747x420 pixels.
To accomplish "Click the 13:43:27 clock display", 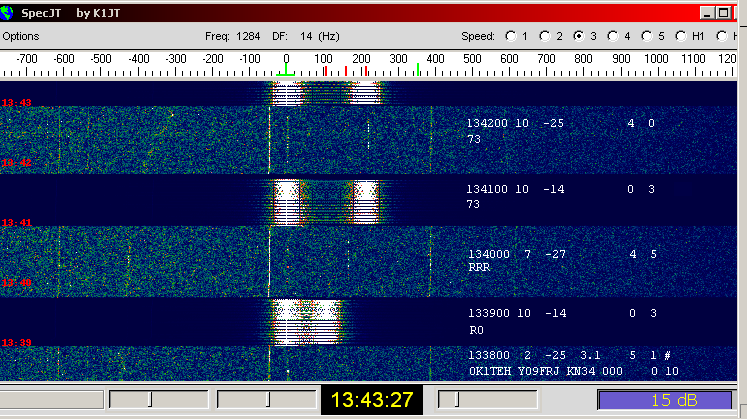I will (x=373, y=400).
